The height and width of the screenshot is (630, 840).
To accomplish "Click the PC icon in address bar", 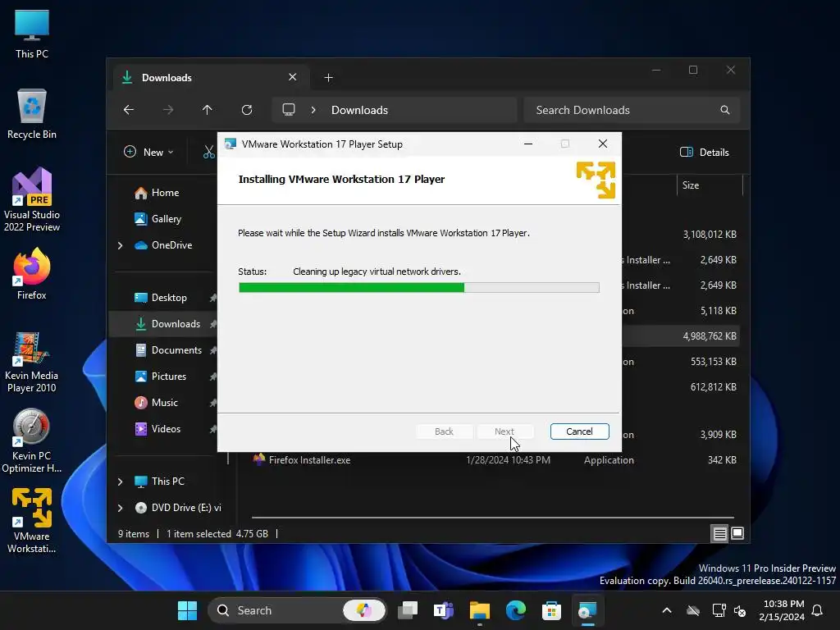I will coord(289,110).
